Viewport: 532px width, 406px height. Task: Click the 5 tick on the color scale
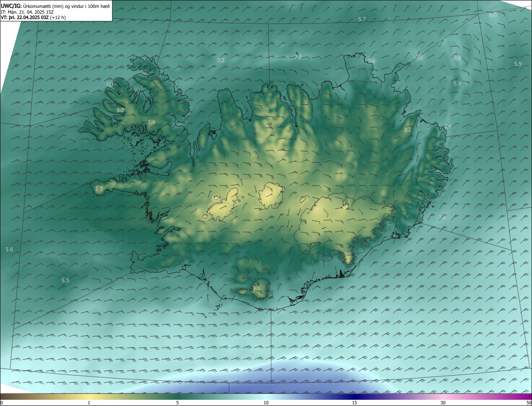click(177, 403)
